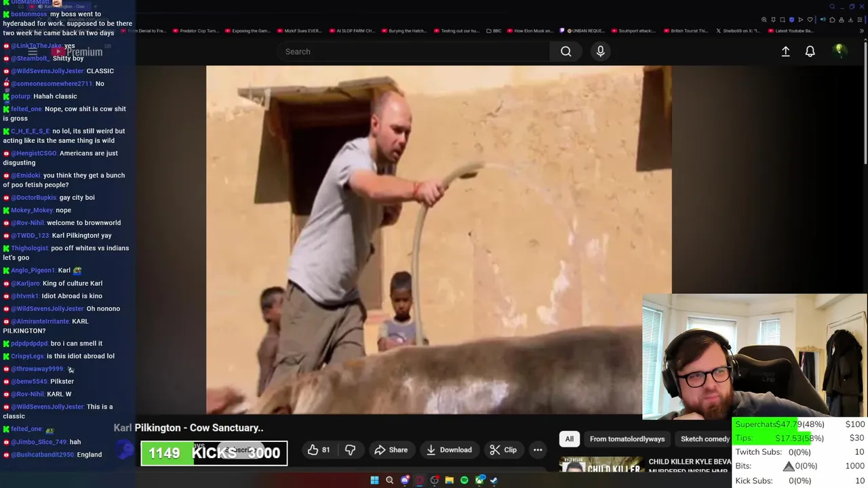
Task: Open the Mizkif Sues EVER... bookmark
Action: pyautogui.click(x=299, y=30)
